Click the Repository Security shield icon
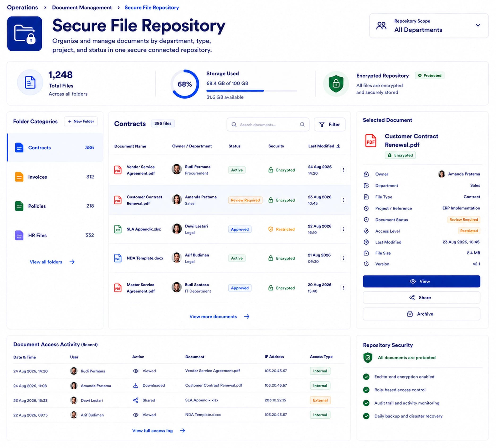The width and height of the screenshot is (496, 448). click(368, 358)
